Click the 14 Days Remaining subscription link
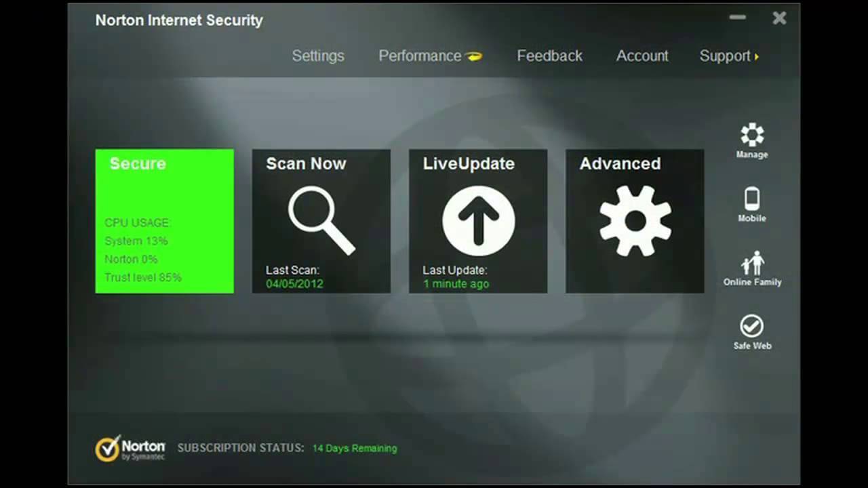Image resolution: width=868 pixels, height=488 pixels. (x=355, y=449)
